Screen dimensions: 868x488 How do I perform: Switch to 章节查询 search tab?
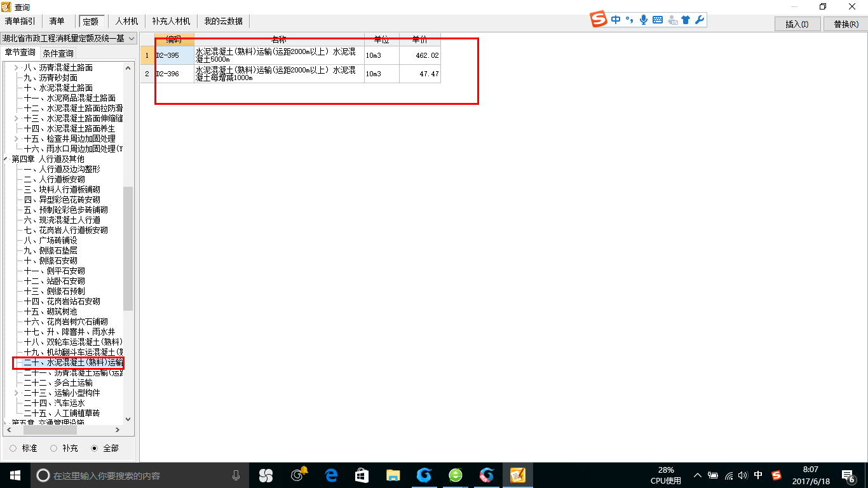(x=20, y=53)
